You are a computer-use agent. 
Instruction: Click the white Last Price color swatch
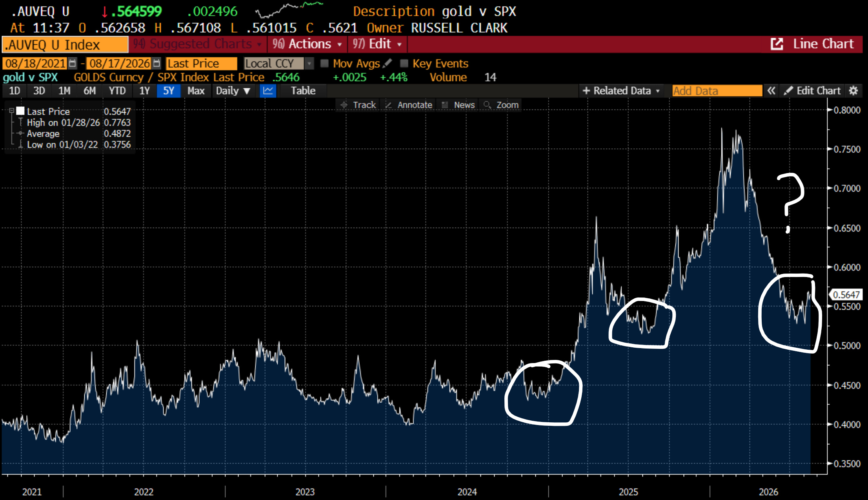(20, 111)
